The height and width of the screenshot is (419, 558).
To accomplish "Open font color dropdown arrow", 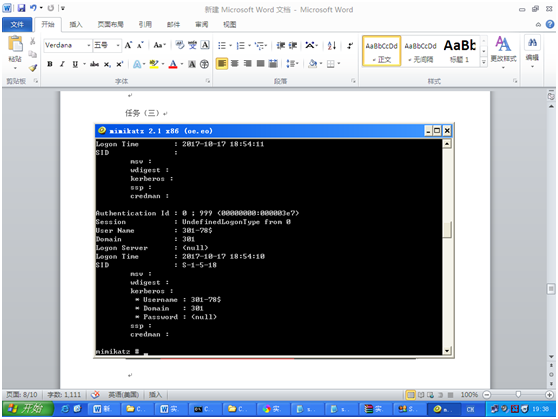I will coord(182,64).
